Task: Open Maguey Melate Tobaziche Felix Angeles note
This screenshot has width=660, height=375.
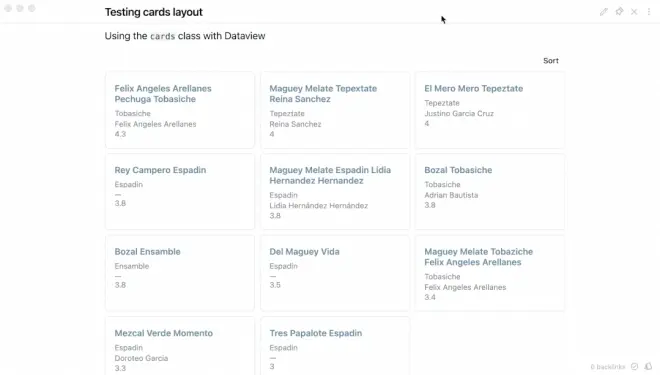Action: click(479, 257)
